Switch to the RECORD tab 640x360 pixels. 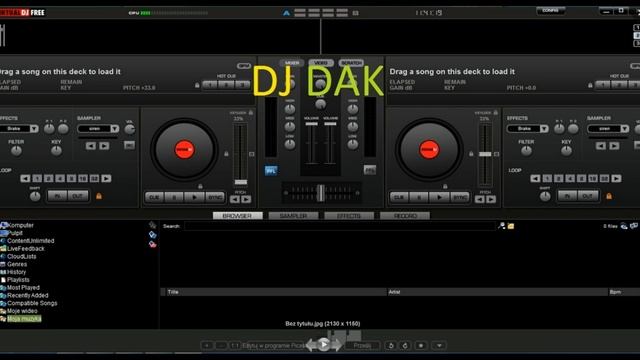point(405,216)
